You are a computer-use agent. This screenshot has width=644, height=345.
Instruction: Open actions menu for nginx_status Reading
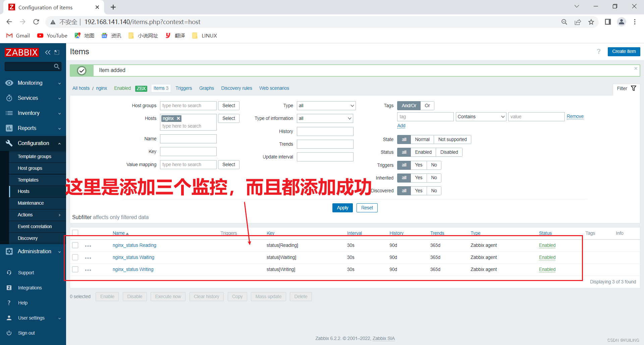click(88, 246)
